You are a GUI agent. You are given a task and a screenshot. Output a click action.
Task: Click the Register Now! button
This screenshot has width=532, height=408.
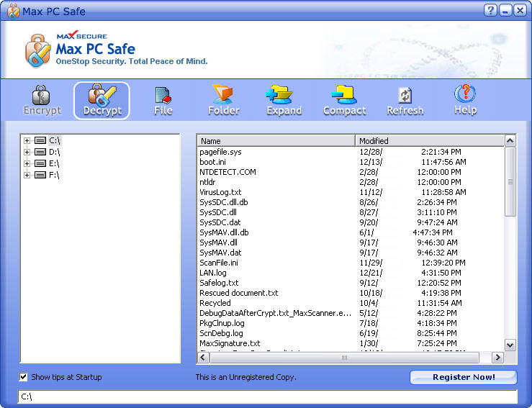(463, 377)
